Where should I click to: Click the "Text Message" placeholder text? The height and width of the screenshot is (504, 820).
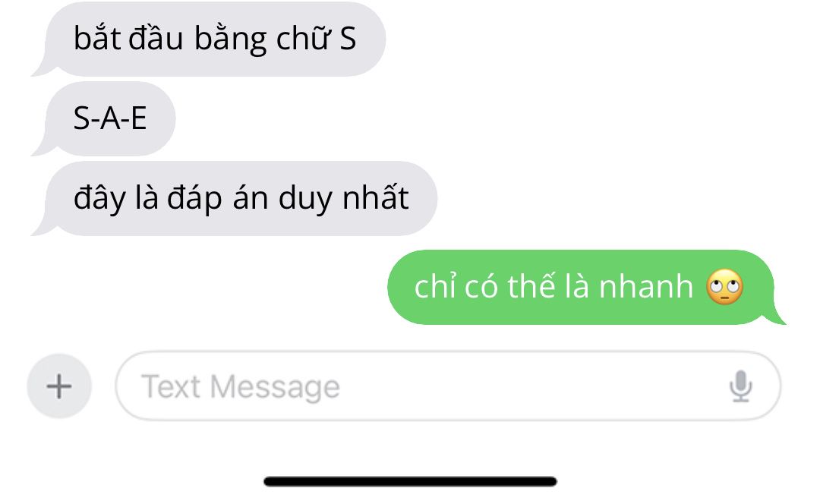pos(241,387)
